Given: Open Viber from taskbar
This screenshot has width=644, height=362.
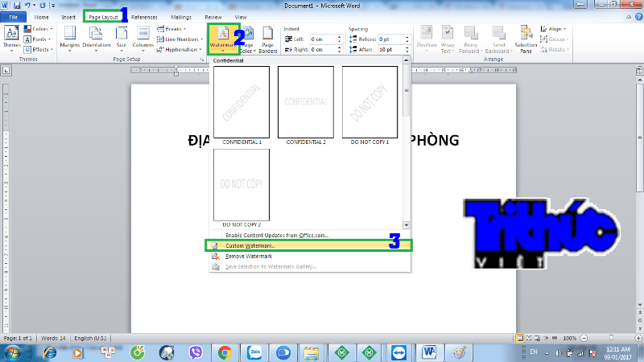Looking at the screenshot, I should coord(196,352).
